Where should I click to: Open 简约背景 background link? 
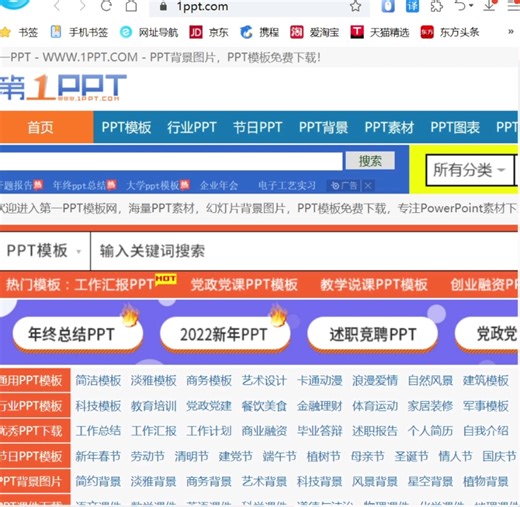pos(98,481)
